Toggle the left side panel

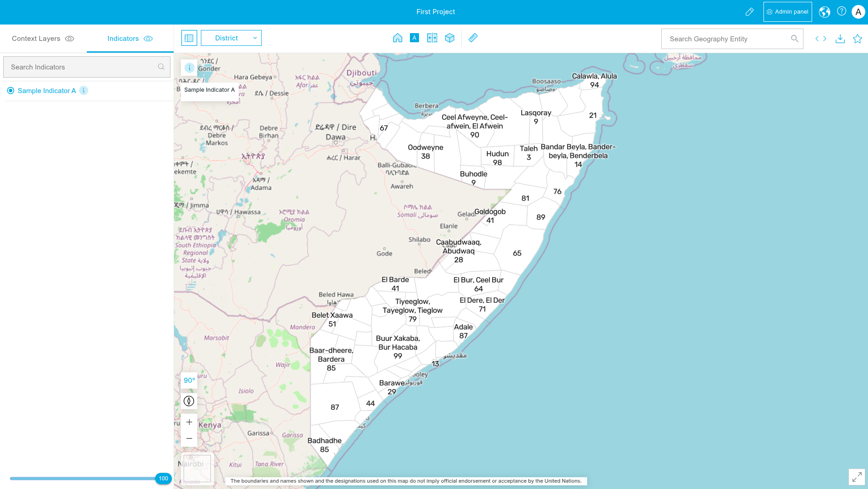click(x=189, y=38)
